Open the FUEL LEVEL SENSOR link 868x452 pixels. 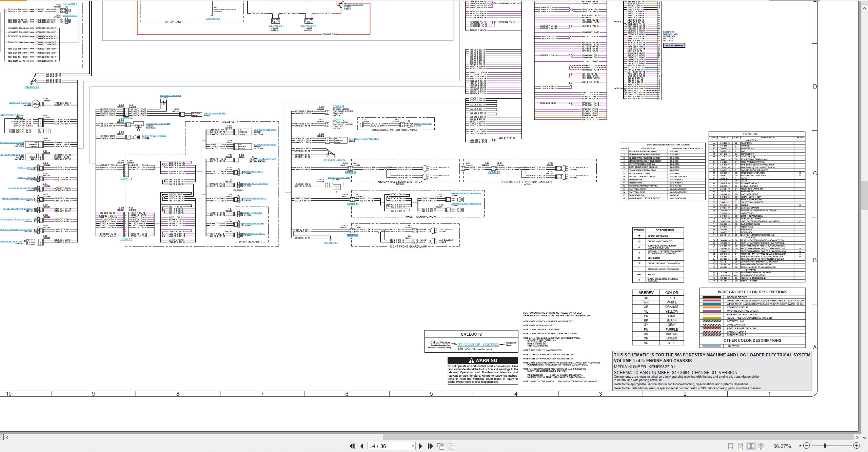tap(339, 178)
